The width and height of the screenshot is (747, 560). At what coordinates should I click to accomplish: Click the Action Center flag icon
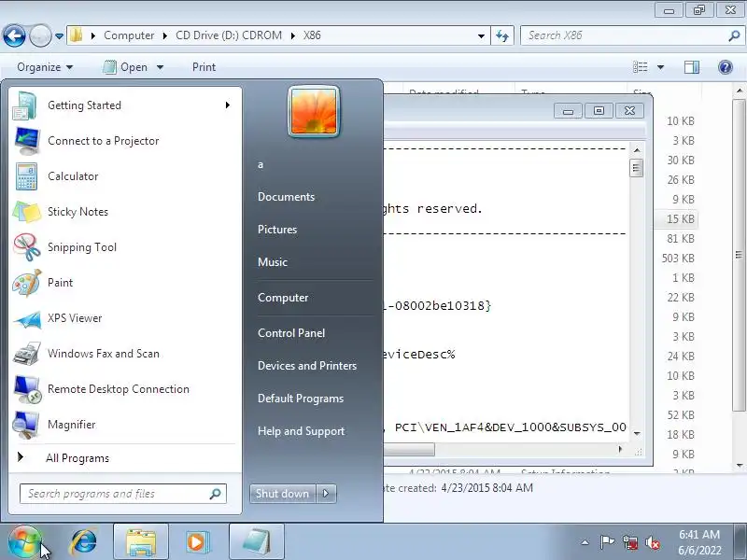(607, 542)
